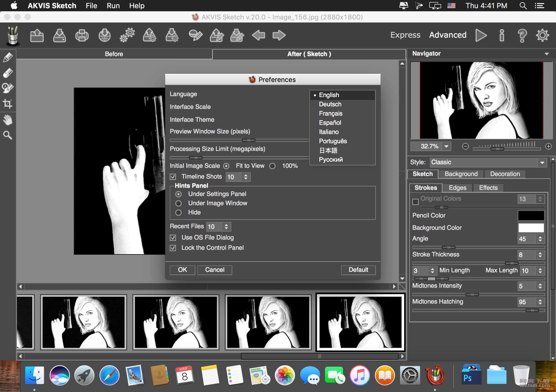The width and height of the screenshot is (556, 392).
Task: Open the Run menu
Action: [x=113, y=6]
